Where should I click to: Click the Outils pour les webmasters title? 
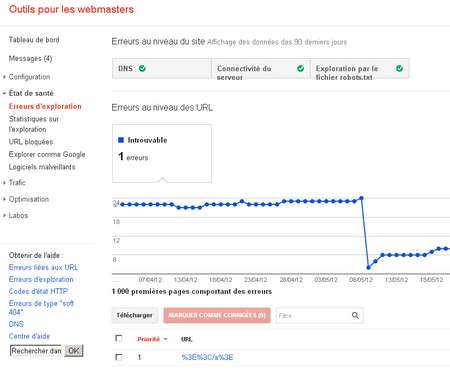(x=71, y=9)
